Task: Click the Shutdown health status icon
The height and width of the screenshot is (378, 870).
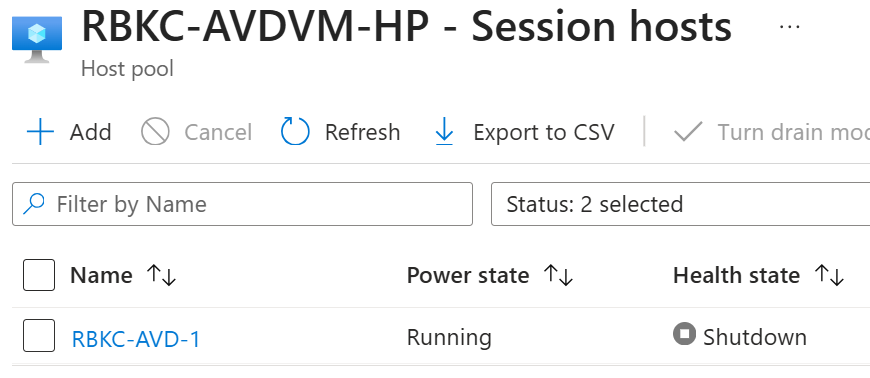Action: 684,334
